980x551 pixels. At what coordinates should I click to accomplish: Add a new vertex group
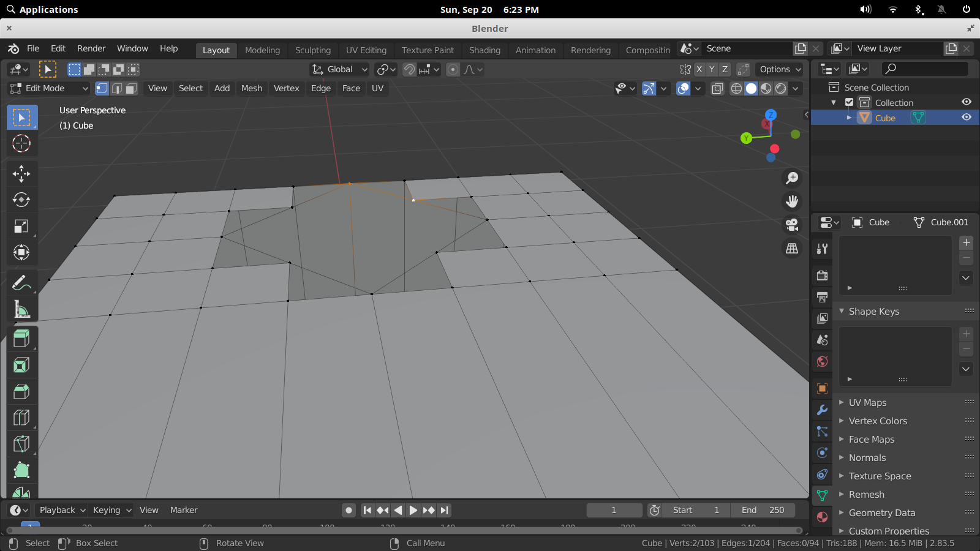coord(967,242)
